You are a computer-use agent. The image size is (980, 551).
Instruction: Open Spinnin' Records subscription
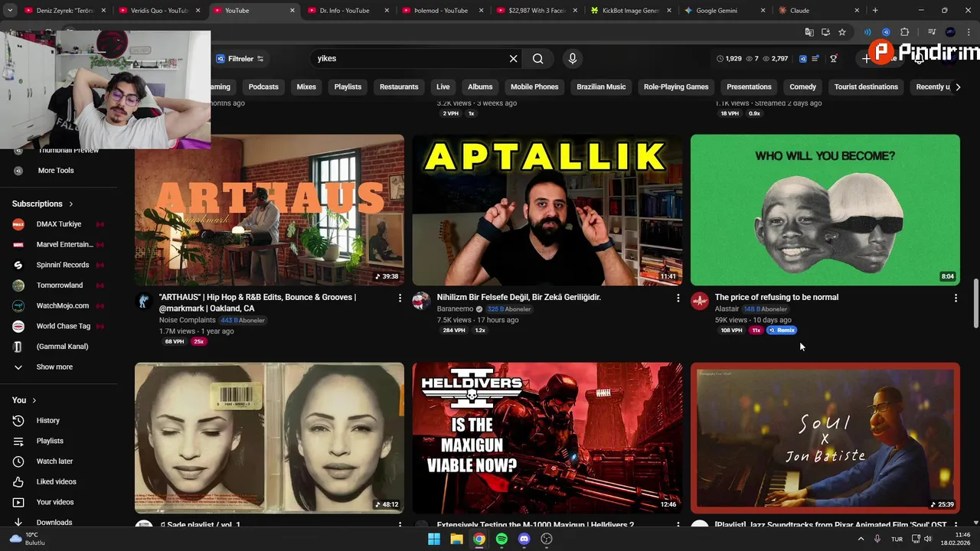pos(59,265)
